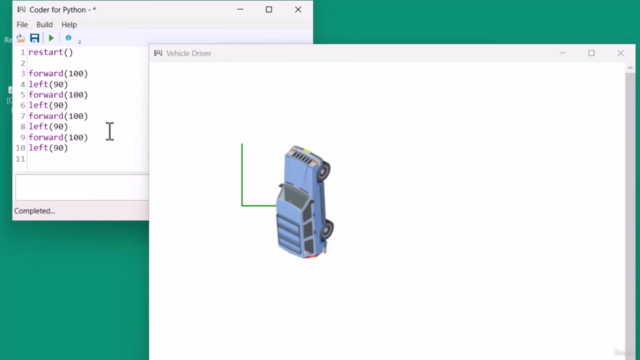Click the Coder for Python title text
Image resolution: width=640 pixels, height=360 pixels.
point(62,10)
